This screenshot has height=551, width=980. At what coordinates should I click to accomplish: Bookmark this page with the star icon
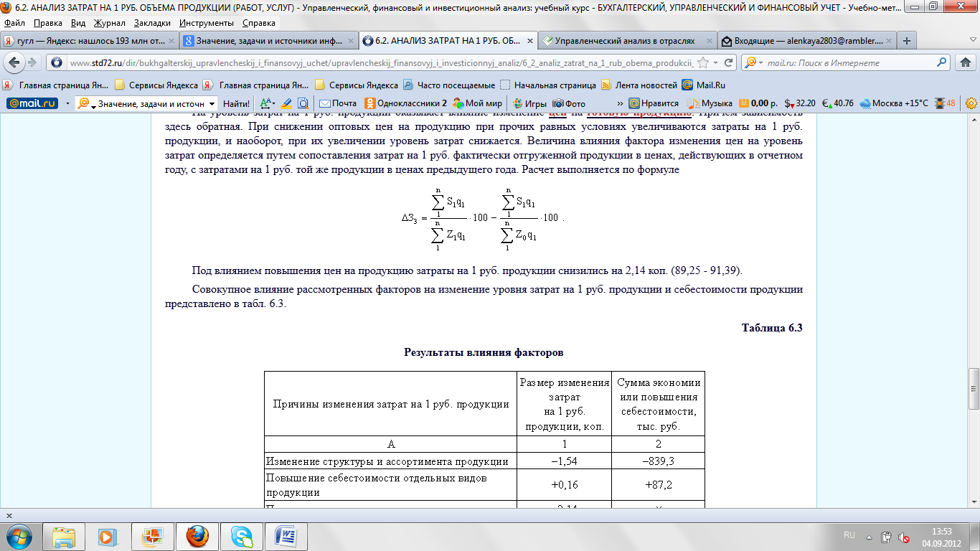point(703,63)
